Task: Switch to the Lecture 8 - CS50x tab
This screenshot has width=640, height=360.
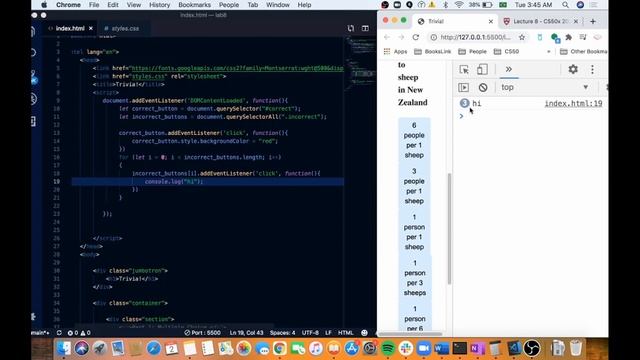Action: 540,21
